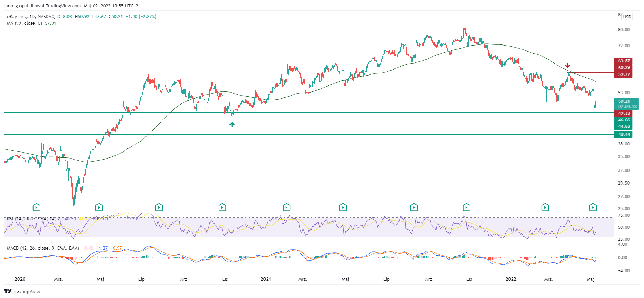
Task: Click the red 59.77 price line label
Action: 624,74
